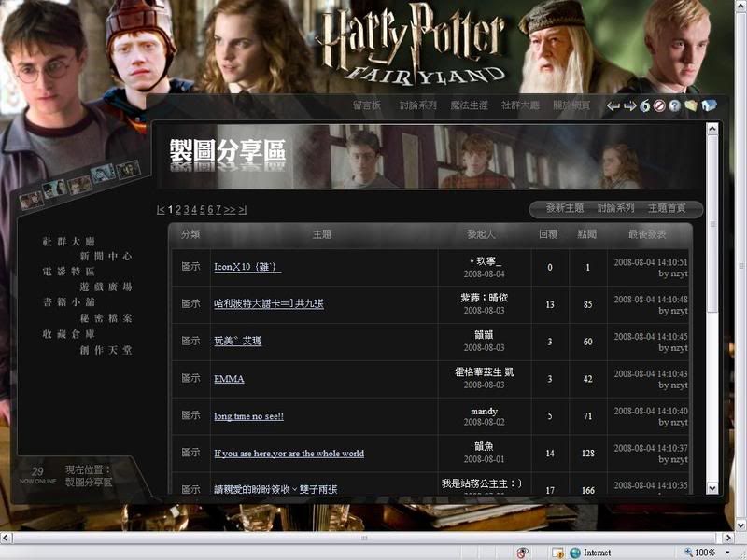Click 主題首頁 button above the table

click(x=667, y=208)
